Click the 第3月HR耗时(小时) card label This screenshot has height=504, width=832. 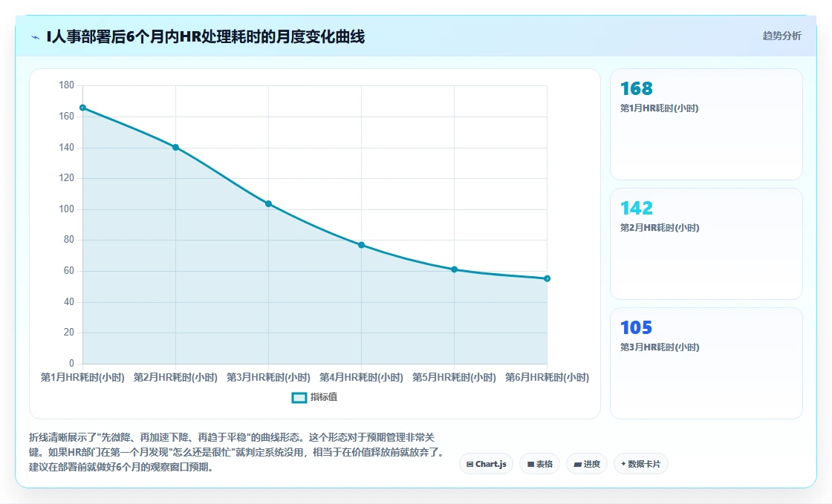[x=660, y=347]
